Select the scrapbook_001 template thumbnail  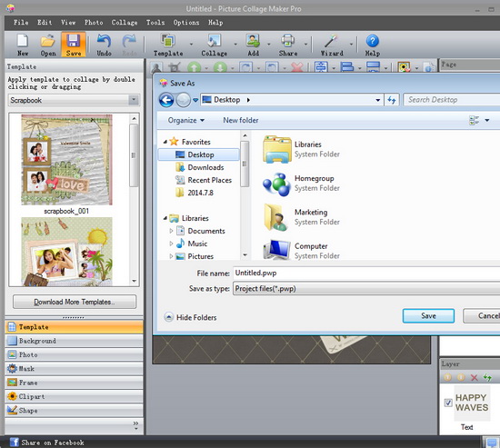click(66, 160)
